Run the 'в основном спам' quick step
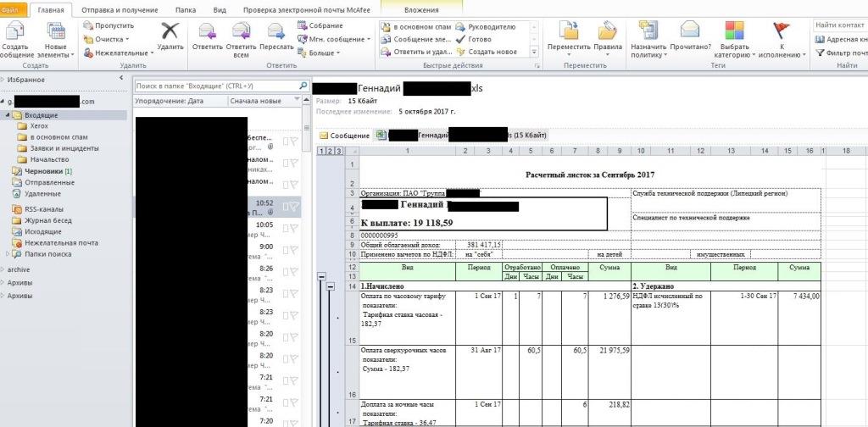The width and height of the screenshot is (868, 427). point(415,26)
